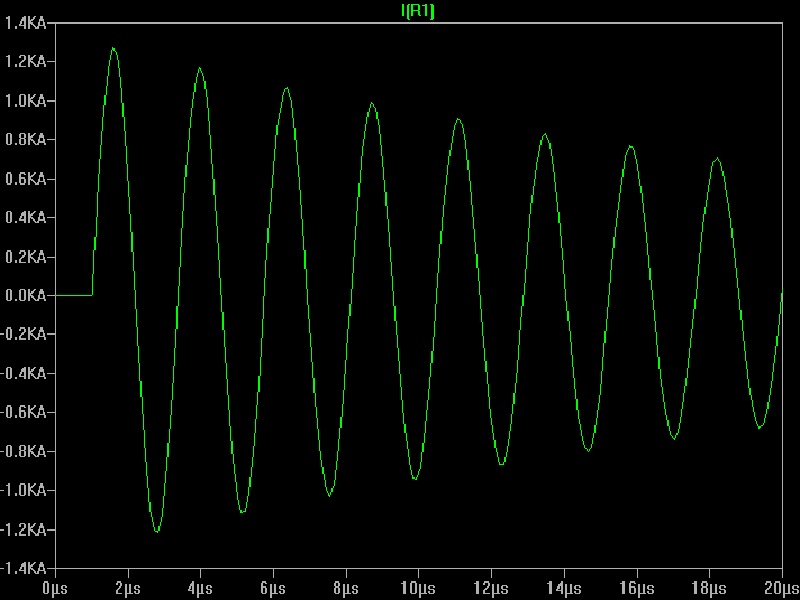Select the 4µs time axis label
Viewport: 800px width, 600px height.
[x=200, y=585]
